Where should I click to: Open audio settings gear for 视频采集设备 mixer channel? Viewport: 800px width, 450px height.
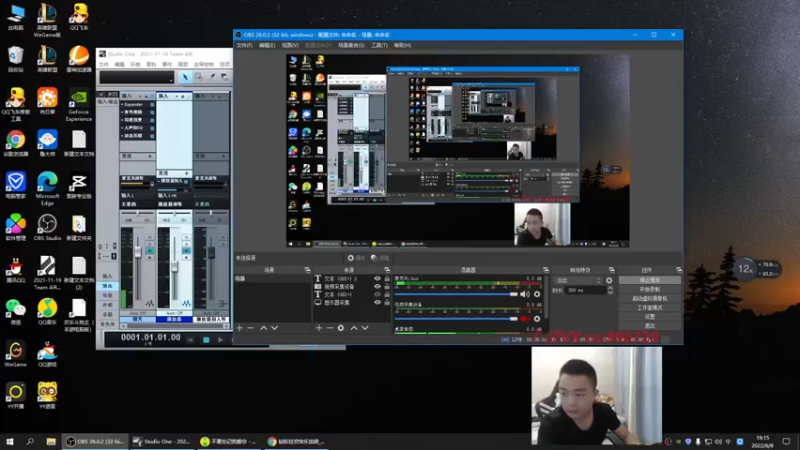point(537,319)
